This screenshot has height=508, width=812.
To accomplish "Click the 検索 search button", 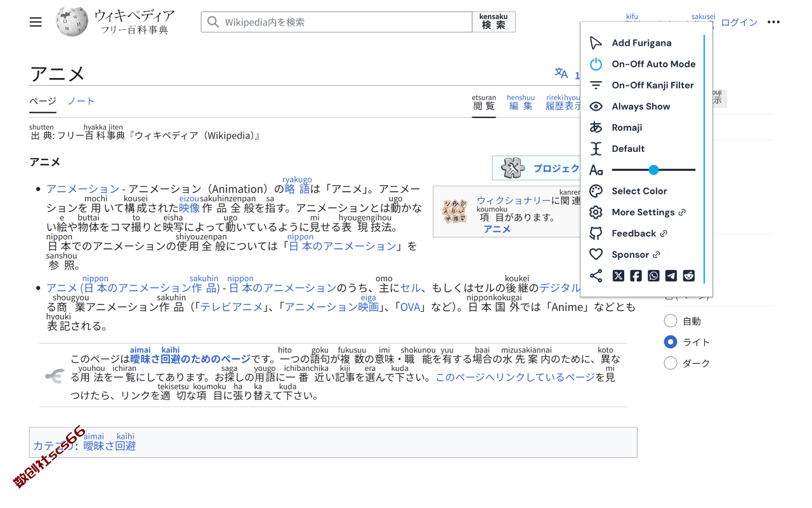I will 494,22.
